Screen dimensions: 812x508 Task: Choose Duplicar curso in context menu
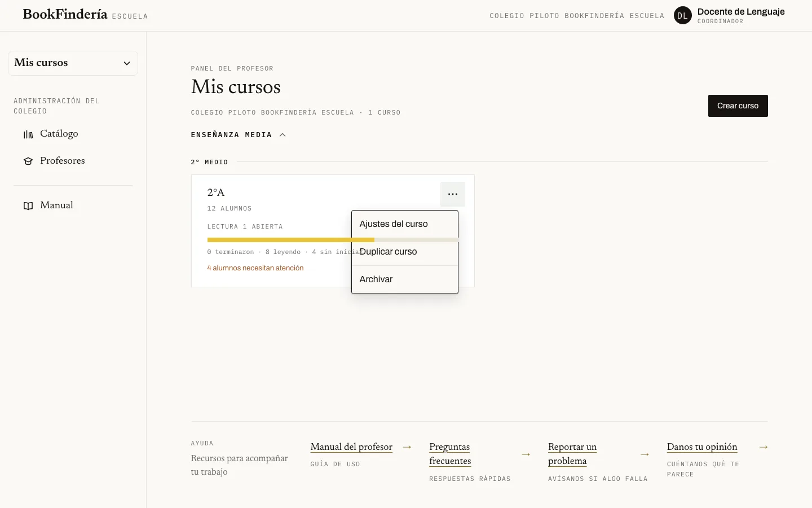tap(405, 252)
